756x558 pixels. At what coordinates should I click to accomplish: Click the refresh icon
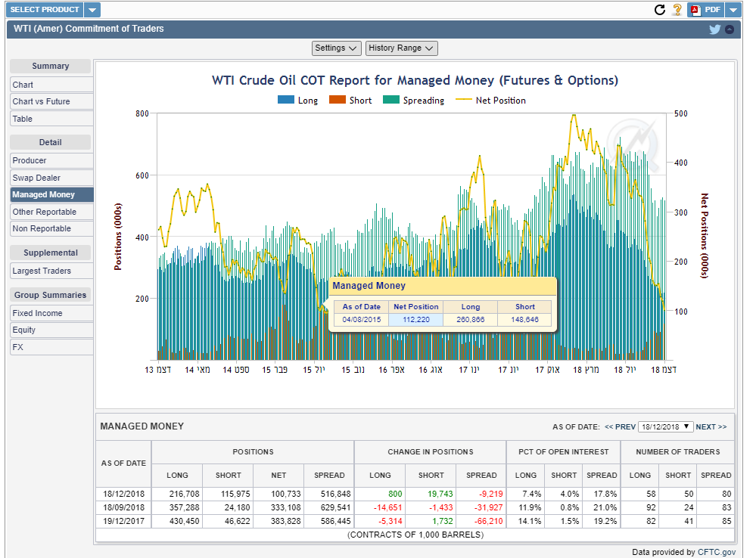click(659, 10)
